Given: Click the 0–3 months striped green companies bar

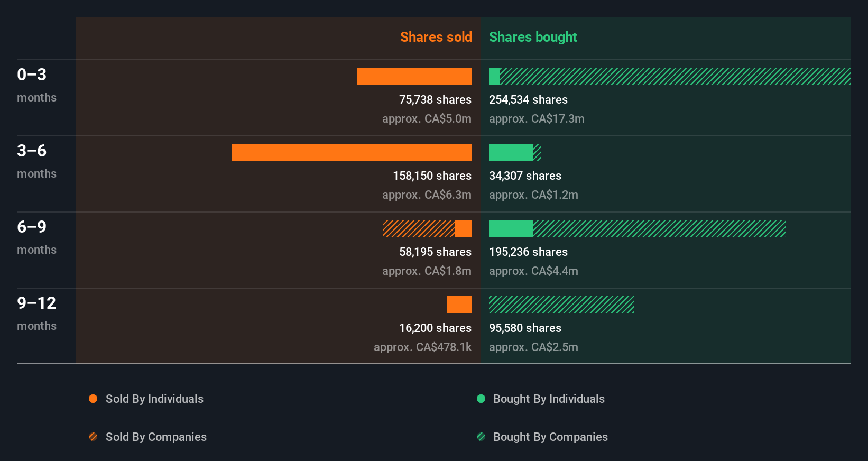Looking at the screenshot, I should click(x=676, y=76).
